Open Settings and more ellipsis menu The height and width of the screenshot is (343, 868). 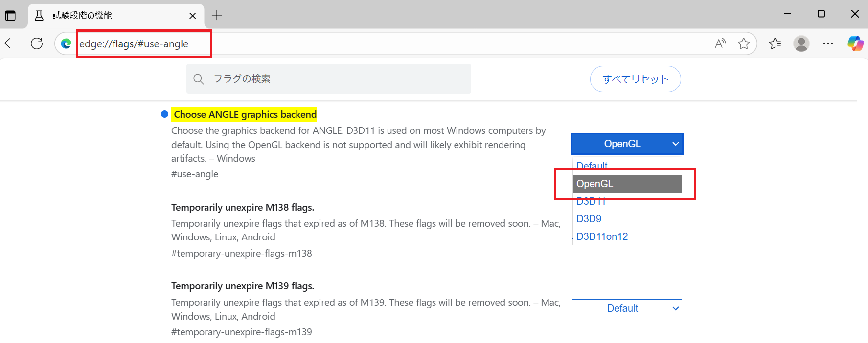[828, 43]
